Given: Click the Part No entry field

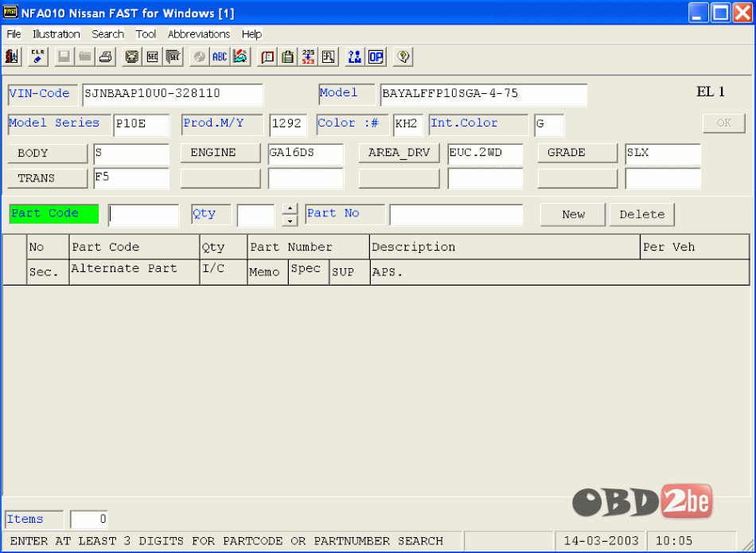Looking at the screenshot, I should click(456, 215).
